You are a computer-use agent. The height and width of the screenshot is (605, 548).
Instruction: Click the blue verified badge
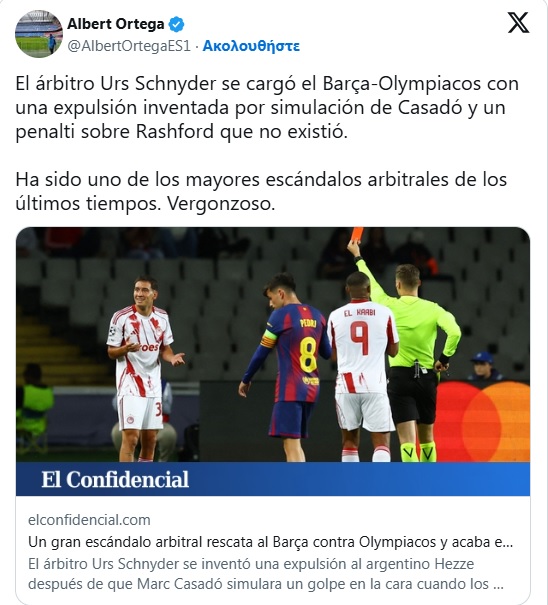tap(176, 24)
